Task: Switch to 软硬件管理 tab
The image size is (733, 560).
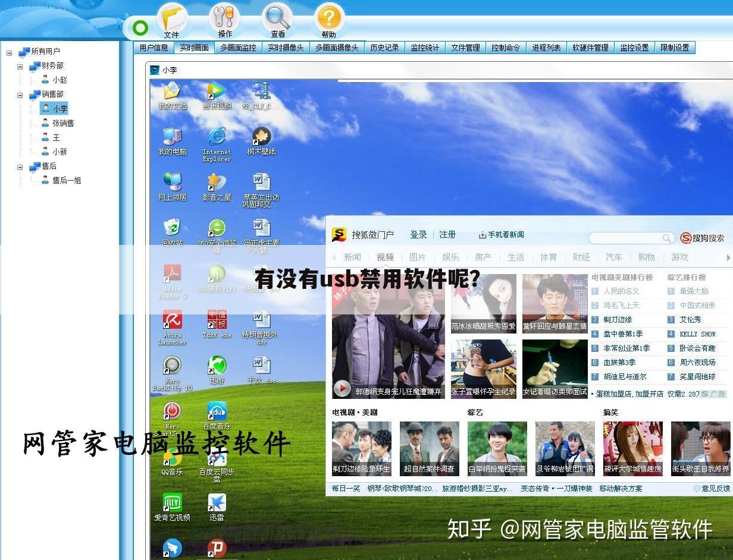Action: pyautogui.click(x=591, y=48)
